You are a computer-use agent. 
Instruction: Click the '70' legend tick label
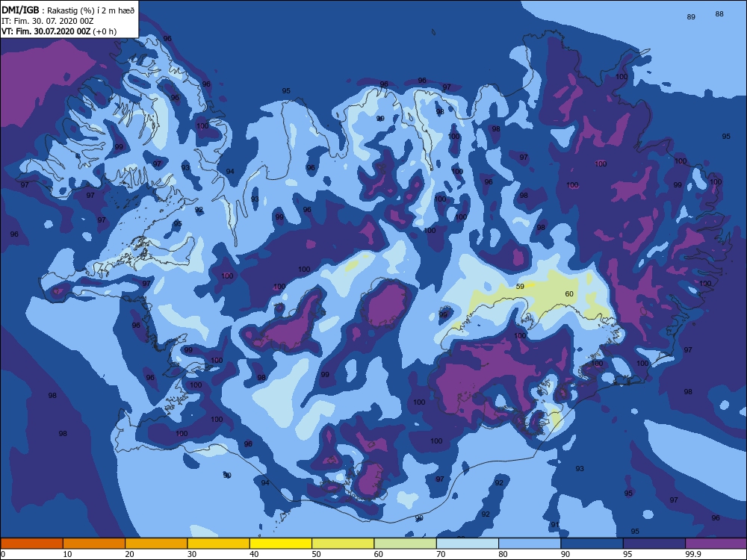tap(441, 554)
